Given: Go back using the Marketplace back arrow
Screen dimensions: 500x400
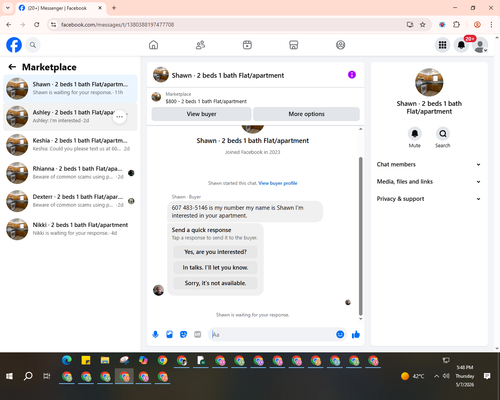Looking at the screenshot, I should pyautogui.click(x=12, y=67).
